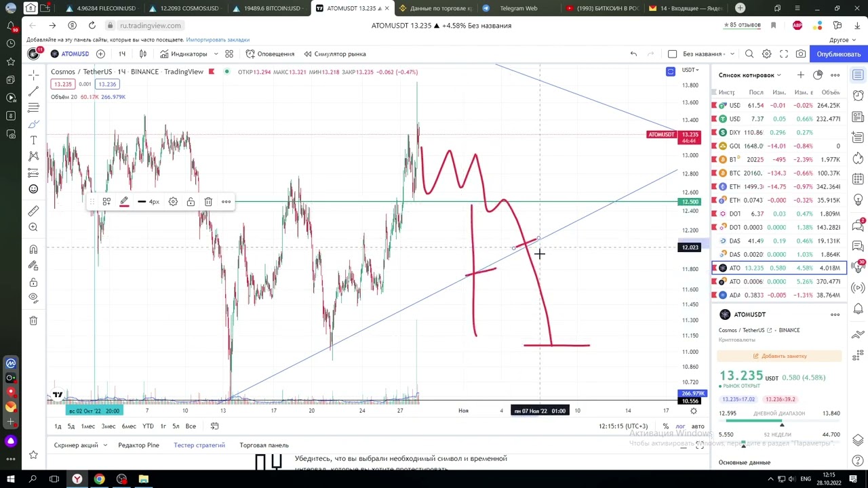Open the candlestick chart type selector
This screenshot has width=868, height=488.
(x=143, y=54)
